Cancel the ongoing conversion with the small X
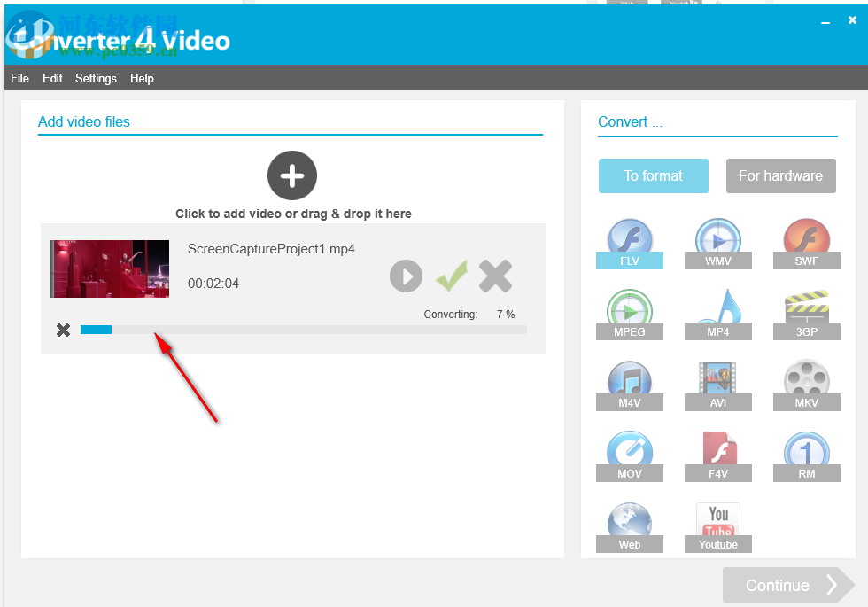 tap(63, 329)
